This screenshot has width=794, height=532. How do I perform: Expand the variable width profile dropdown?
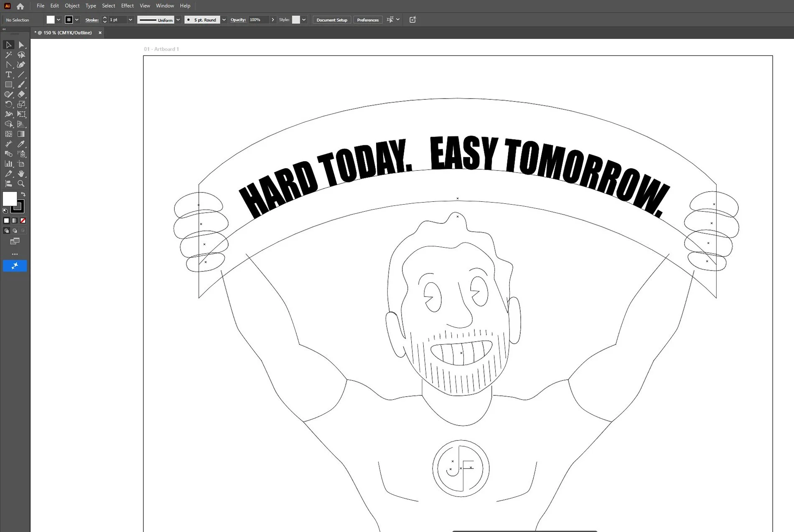click(178, 20)
